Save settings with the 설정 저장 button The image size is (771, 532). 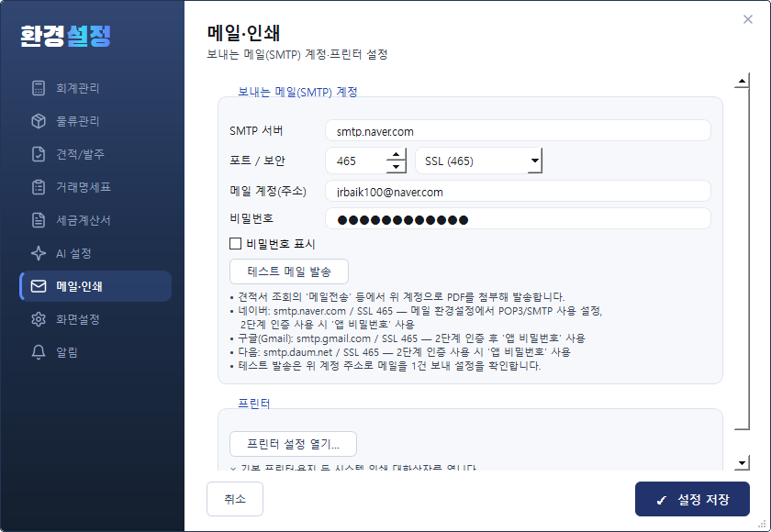692,499
